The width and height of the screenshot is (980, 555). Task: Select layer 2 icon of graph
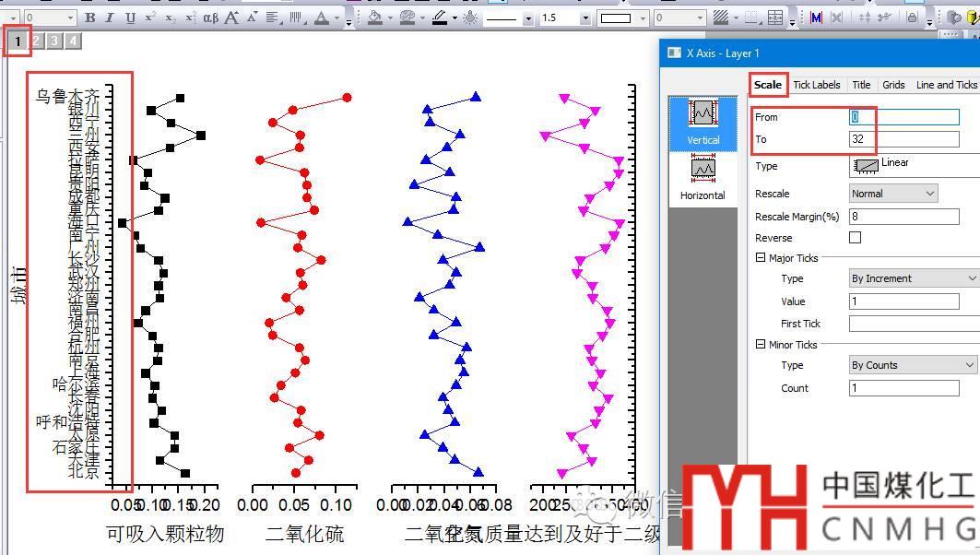tap(36, 41)
